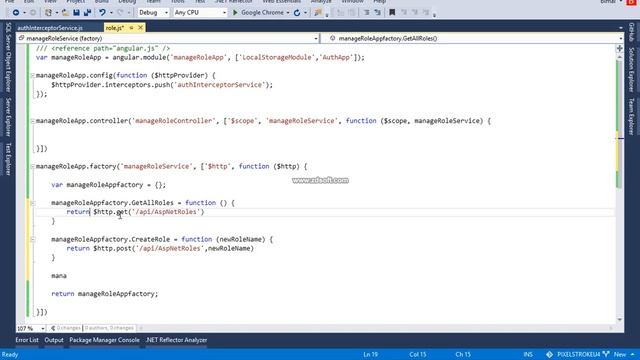640x360 pixels.
Task: Open the Error List tab
Action: tap(27, 340)
